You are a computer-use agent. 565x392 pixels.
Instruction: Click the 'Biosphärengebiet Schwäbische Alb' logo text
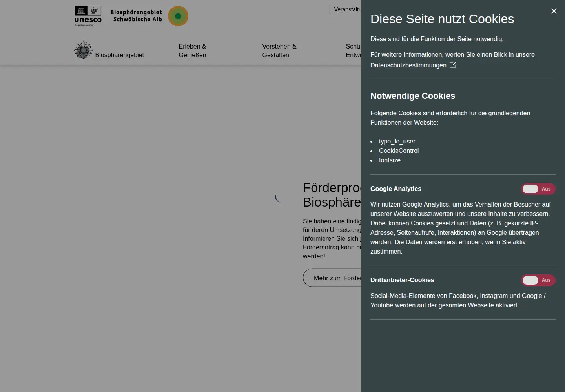point(136,16)
